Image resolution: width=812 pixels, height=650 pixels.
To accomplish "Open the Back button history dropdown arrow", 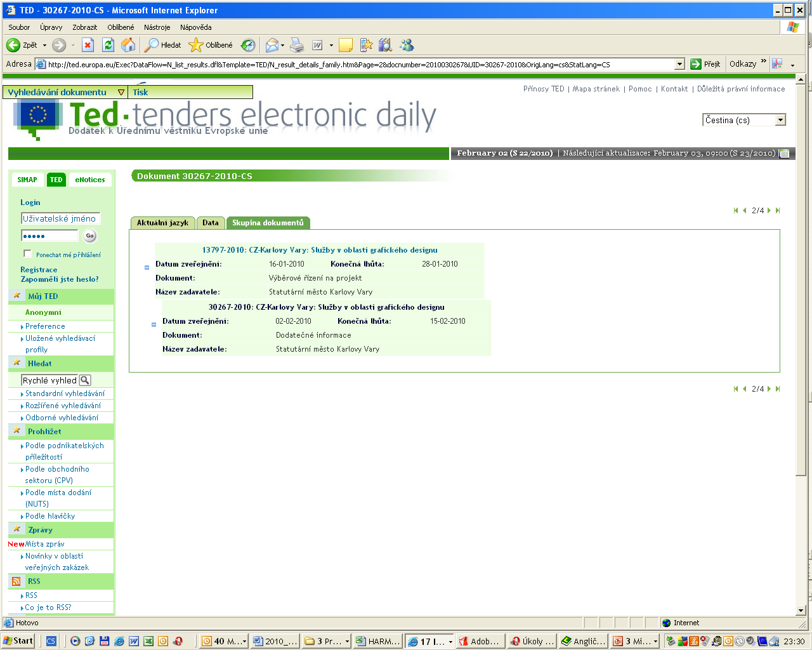I will [x=44, y=45].
